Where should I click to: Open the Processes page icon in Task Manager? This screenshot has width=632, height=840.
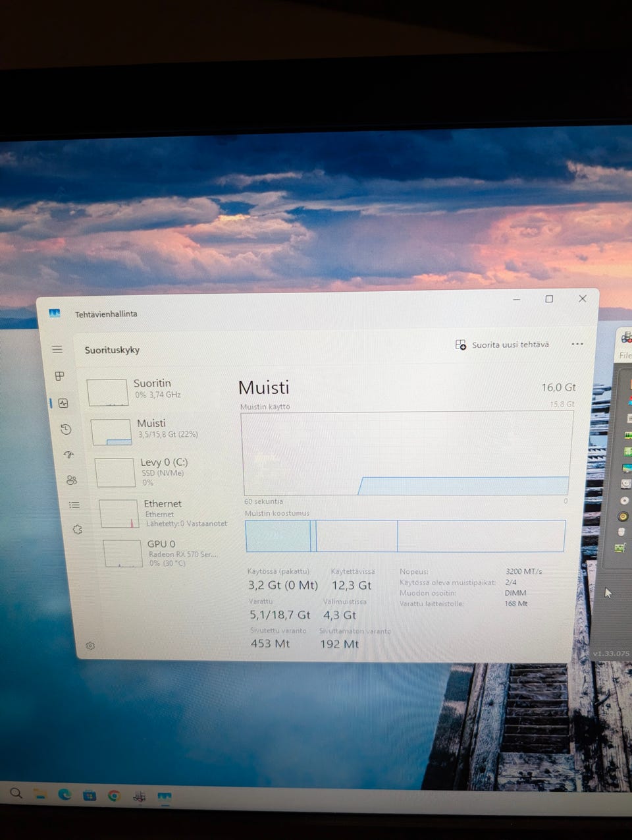pyautogui.click(x=60, y=376)
